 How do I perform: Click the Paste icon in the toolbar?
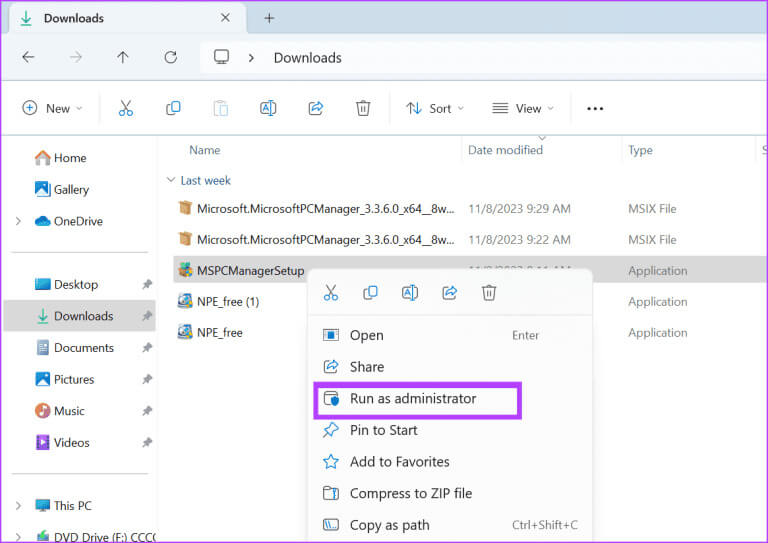pyautogui.click(x=220, y=108)
